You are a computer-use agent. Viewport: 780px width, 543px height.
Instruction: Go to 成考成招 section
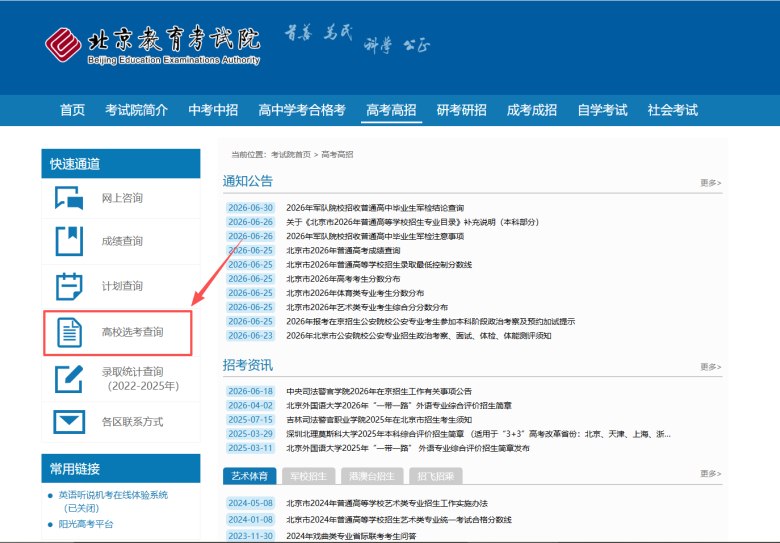click(532, 110)
